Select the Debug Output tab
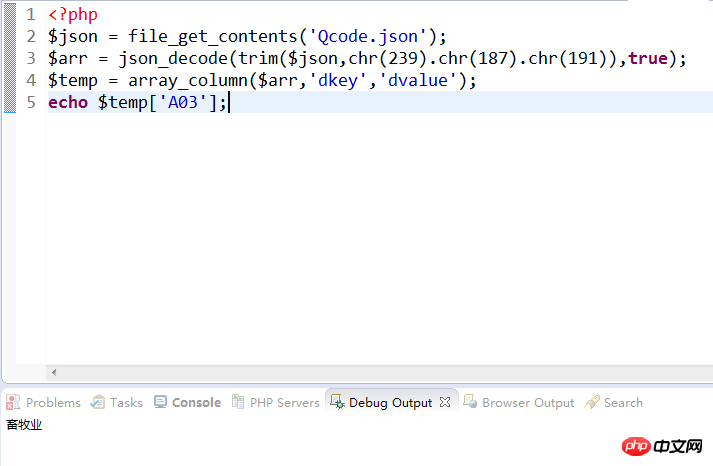This screenshot has height=466, width=713. [x=390, y=402]
